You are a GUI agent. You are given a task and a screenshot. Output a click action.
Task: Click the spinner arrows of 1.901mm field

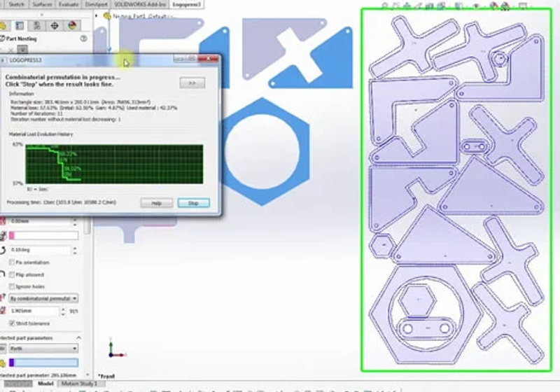click(x=63, y=311)
